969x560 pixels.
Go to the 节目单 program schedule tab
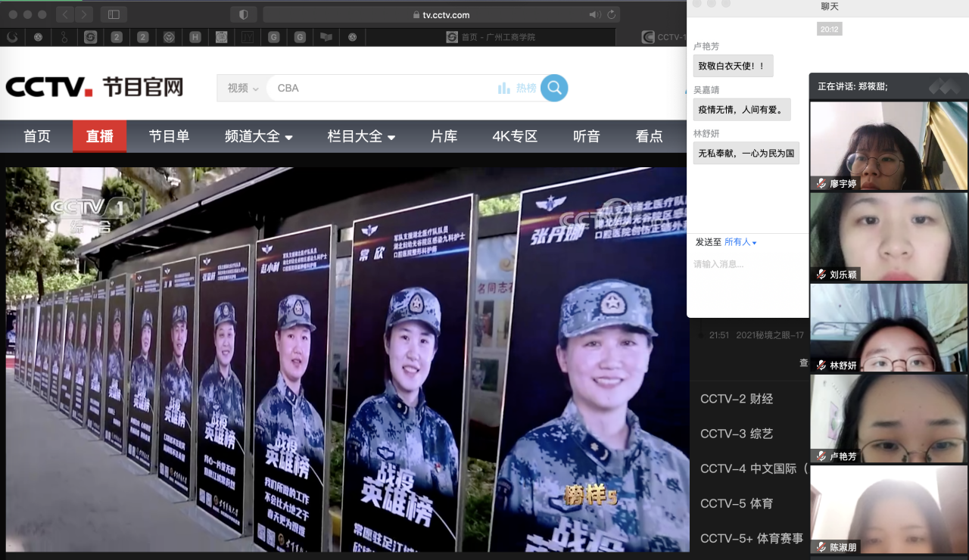coord(169,137)
